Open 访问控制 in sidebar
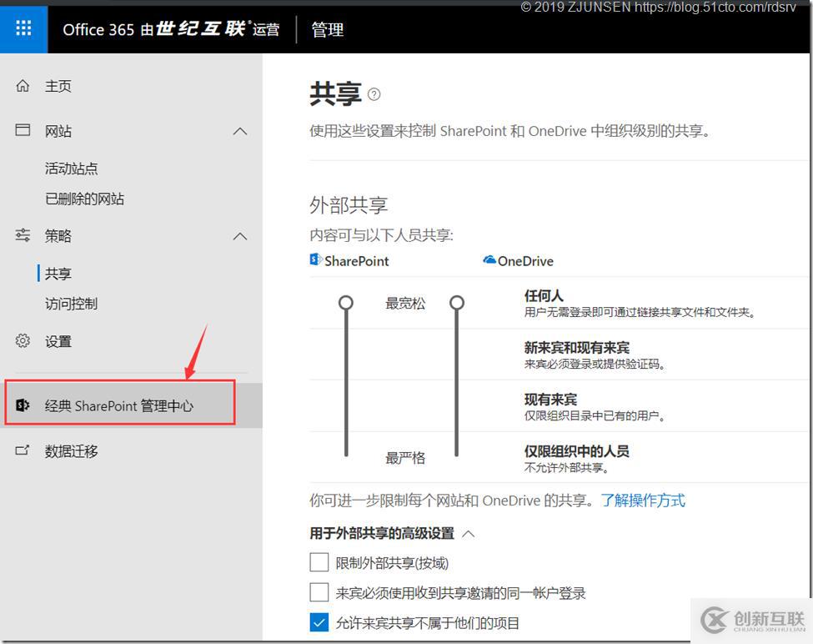 pyautogui.click(x=71, y=304)
